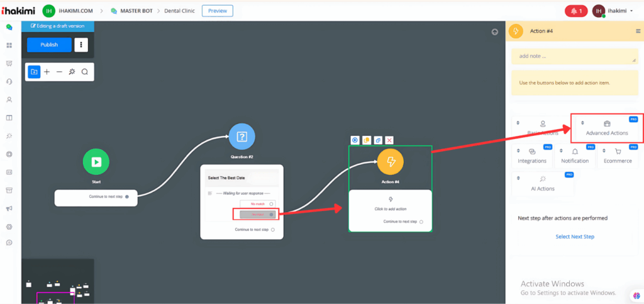This screenshot has width=644, height=304.
Task: Select the No match connector circle
Action: click(271, 204)
